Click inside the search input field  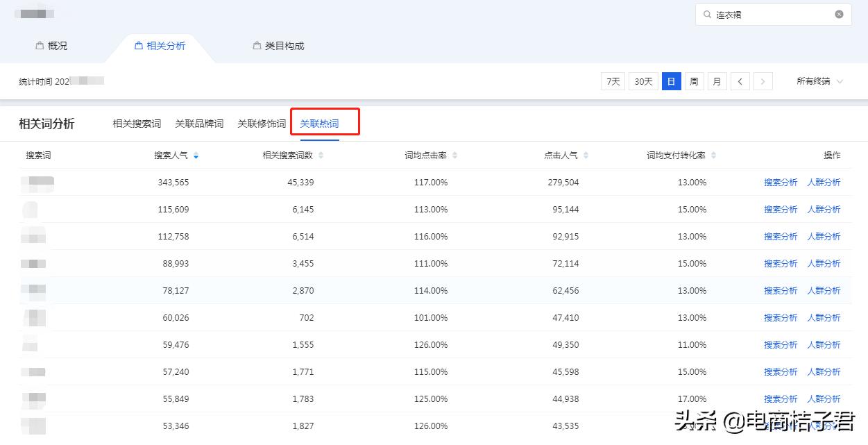(763, 14)
